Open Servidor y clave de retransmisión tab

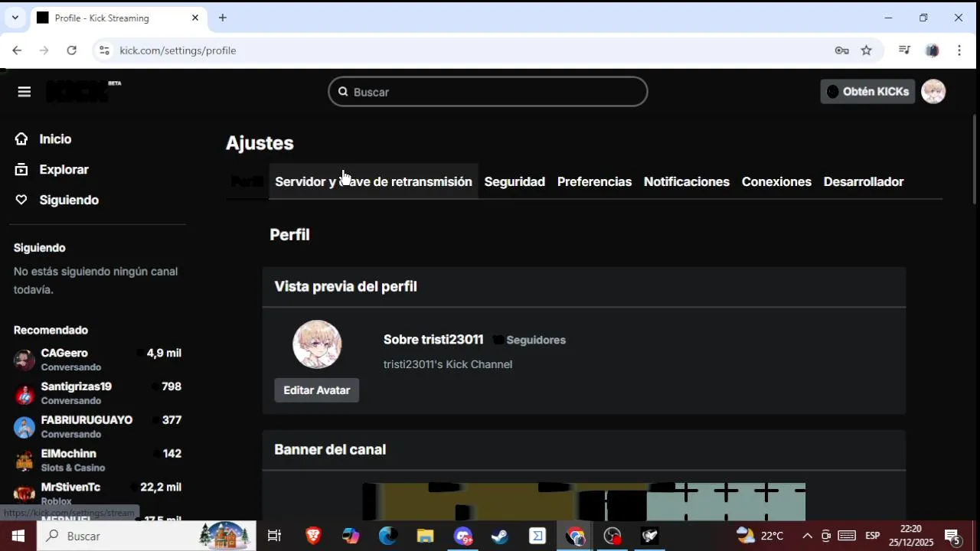[x=374, y=182]
